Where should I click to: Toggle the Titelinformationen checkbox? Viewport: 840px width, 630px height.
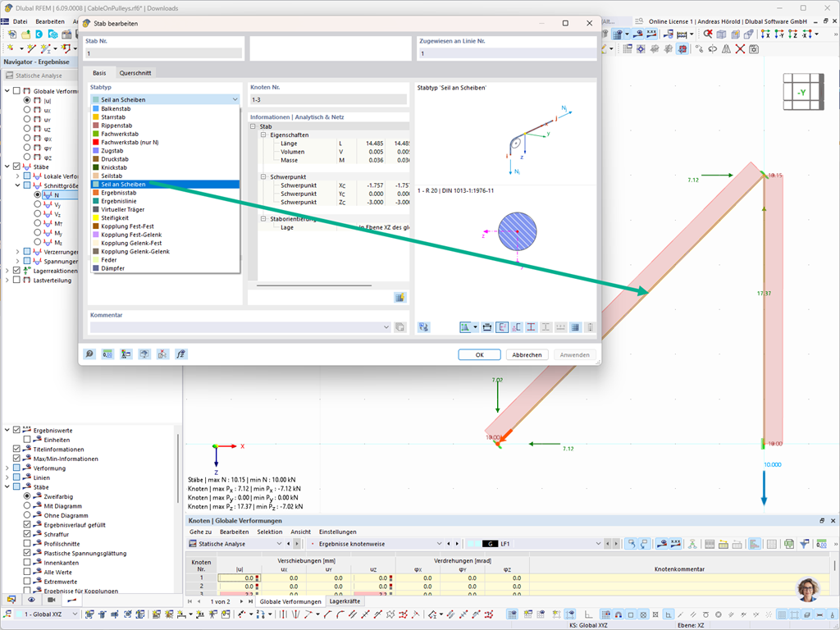click(16, 449)
